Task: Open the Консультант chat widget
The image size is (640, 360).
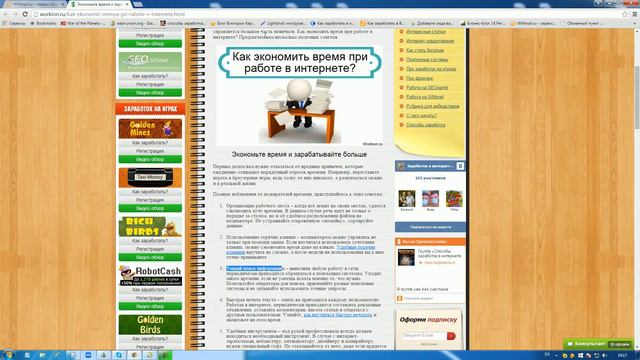Action: click(x=598, y=344)
